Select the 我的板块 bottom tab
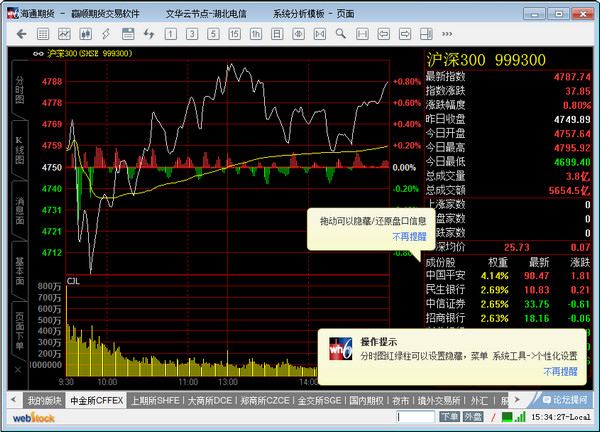Screen dimensions: 600x432 pos(44,401)
